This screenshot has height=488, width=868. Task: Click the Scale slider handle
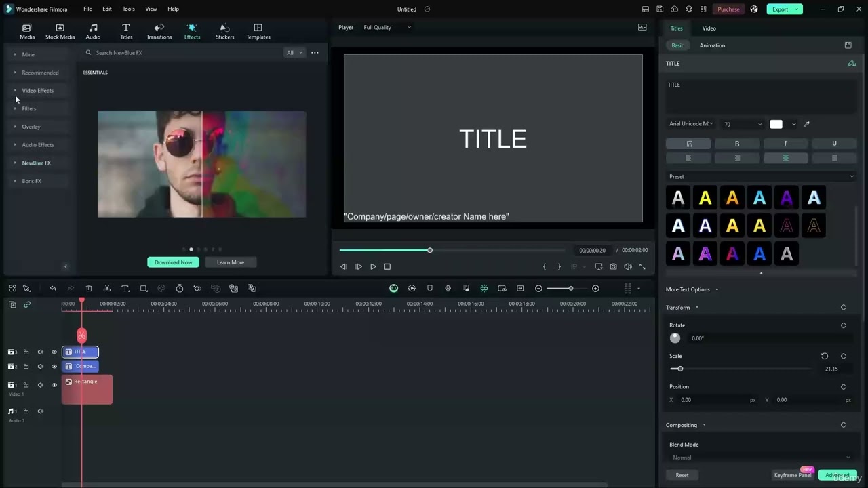[679, 369]
